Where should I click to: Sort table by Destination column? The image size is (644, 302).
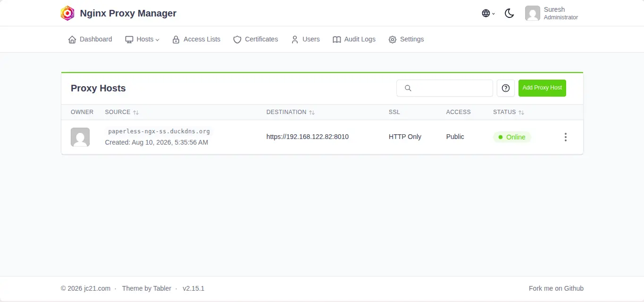coord(290,112)
